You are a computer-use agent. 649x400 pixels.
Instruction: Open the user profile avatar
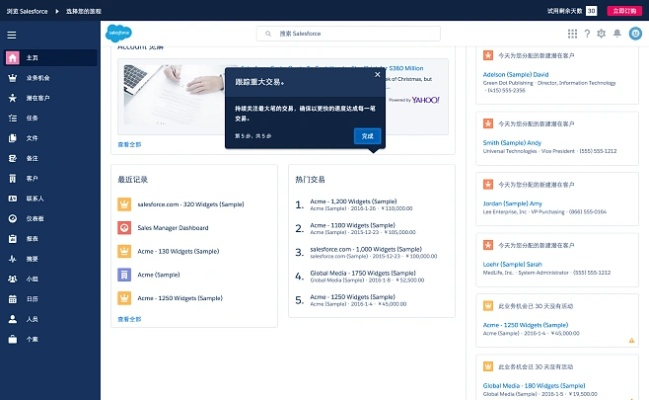pyautogui.click(x=634, y=34)
